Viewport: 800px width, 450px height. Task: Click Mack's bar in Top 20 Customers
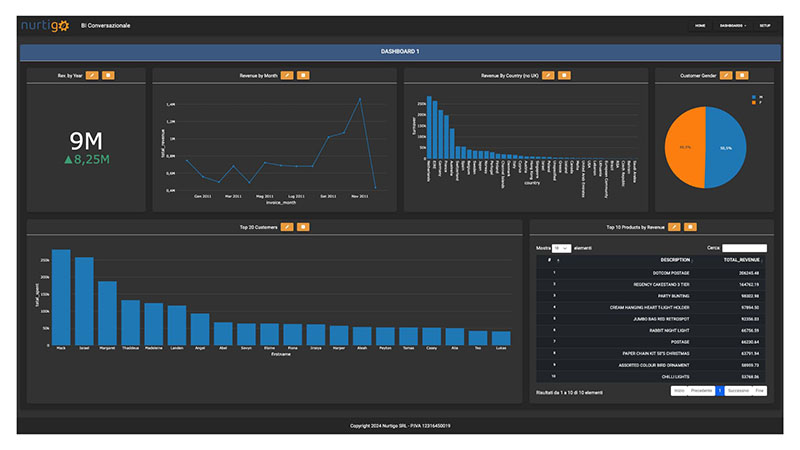tap(61, 297)
